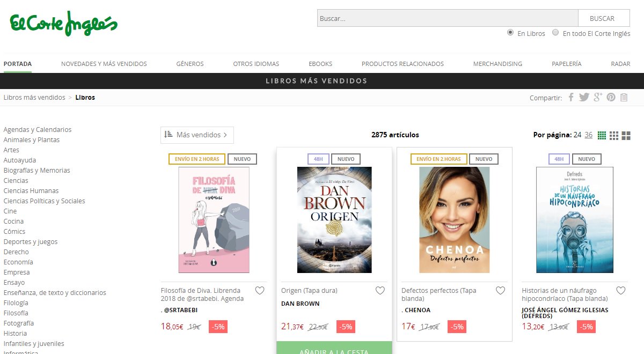Open 'Economía' category
The image size is (644, 354).
18,262
